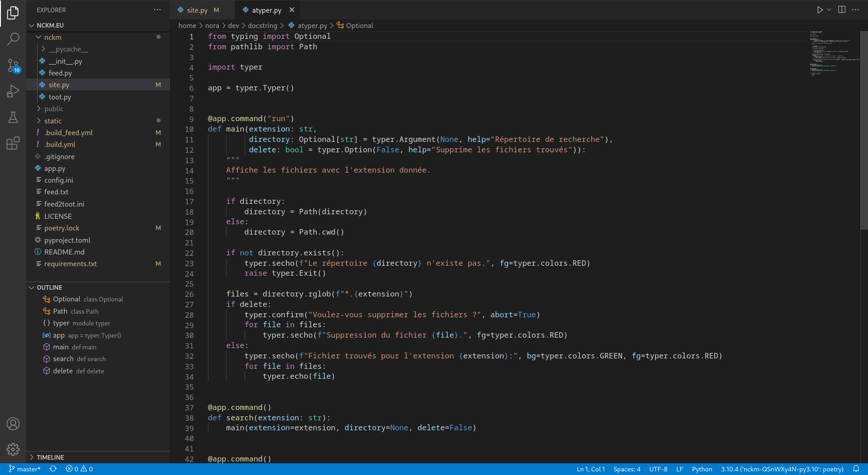Image resolution: width=868 pixels, height=475 pixels.
Task: Click the Manage gear icon
Action: point(13,449)
